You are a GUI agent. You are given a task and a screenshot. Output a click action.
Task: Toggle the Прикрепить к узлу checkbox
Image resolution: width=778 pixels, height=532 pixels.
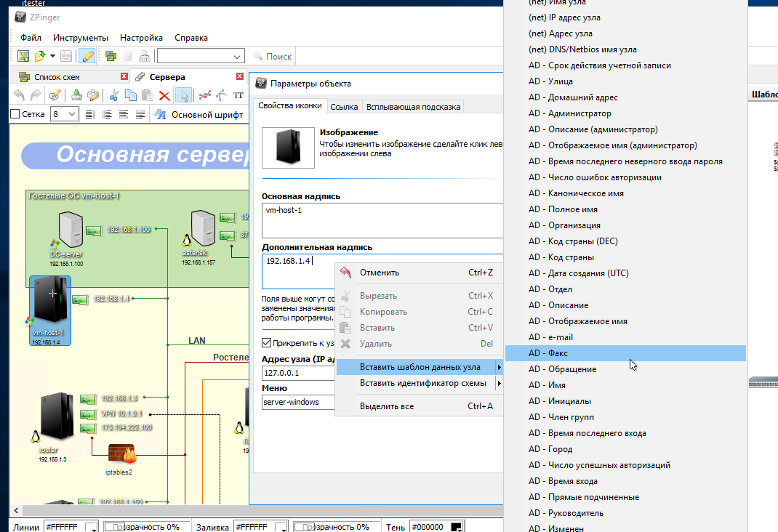(x=267, y=343)
